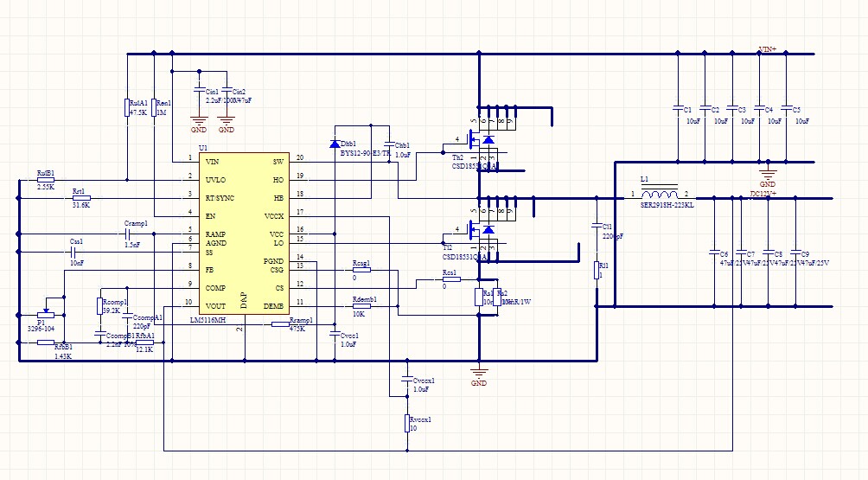The width and height of the screenshot is (868, 480).
Task: Click the COMP pin label on U1
Action: (x=215, y=288)
